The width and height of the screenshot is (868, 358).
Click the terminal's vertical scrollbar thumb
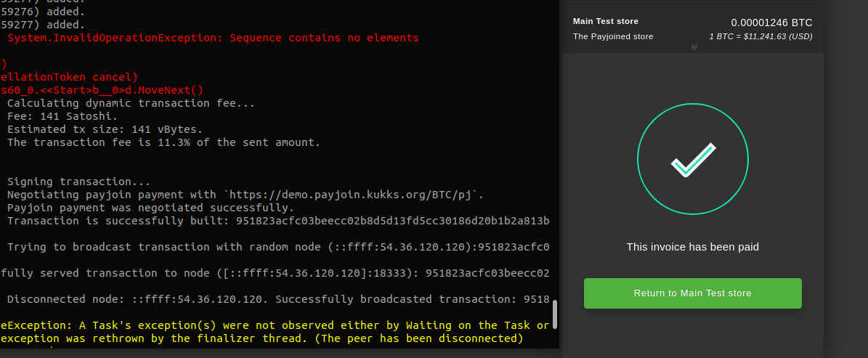(x=555, y=314)
